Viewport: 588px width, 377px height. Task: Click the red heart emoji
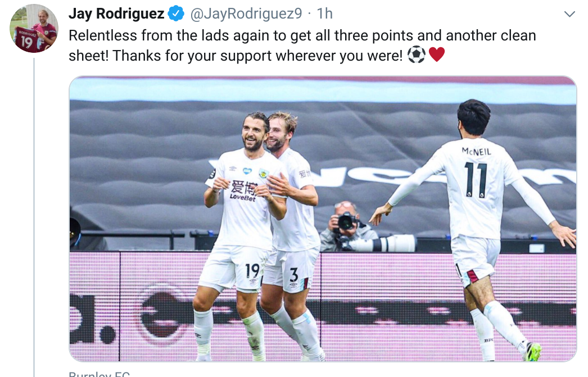click(x=436, y=54)
